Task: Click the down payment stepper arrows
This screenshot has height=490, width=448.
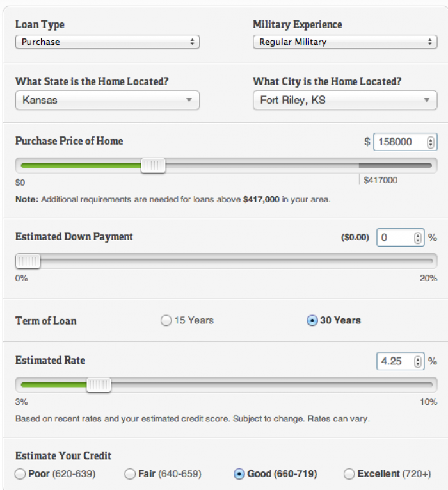Action: click(x=417, y=238)
